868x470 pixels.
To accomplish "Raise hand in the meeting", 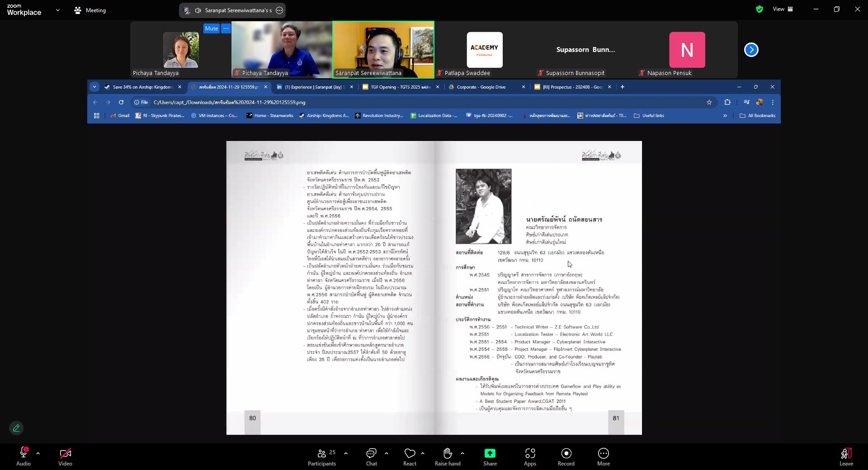I will (x=447, y=456).
